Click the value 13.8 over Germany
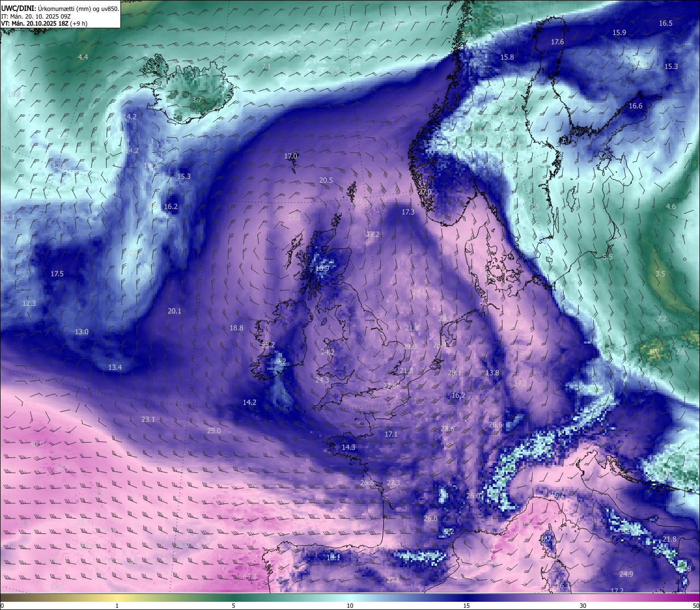Viewport: 700px width, 610px height. 492,373
